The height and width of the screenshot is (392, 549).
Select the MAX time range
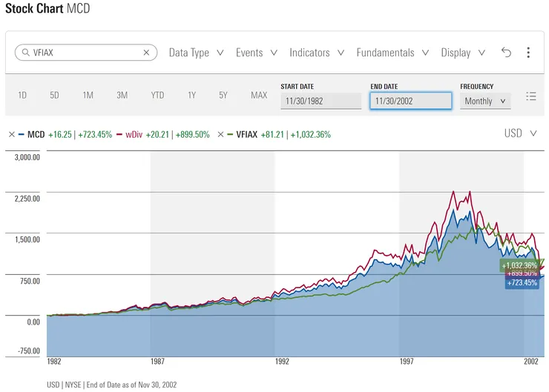pos(259,95)
